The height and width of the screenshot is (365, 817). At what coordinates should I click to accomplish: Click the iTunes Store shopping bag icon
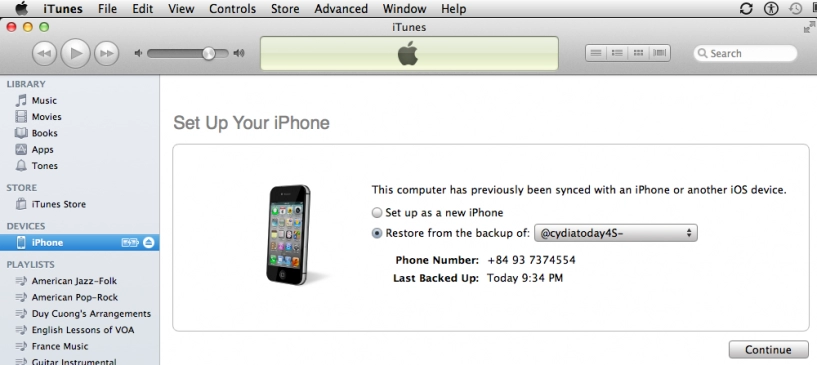click(x=21, y=204)
